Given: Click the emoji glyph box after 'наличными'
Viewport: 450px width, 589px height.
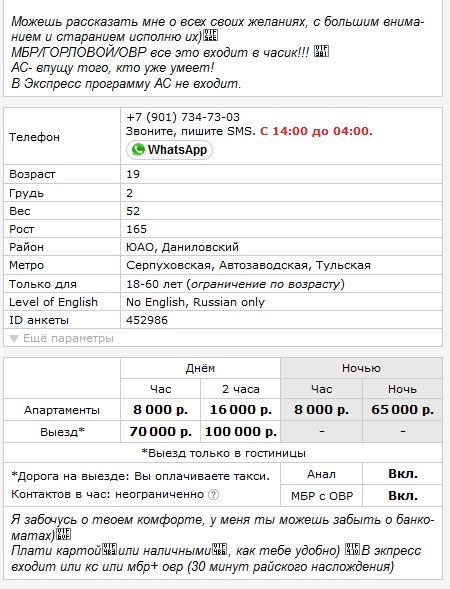Looking at the screenshot, I should click(220, 550).
